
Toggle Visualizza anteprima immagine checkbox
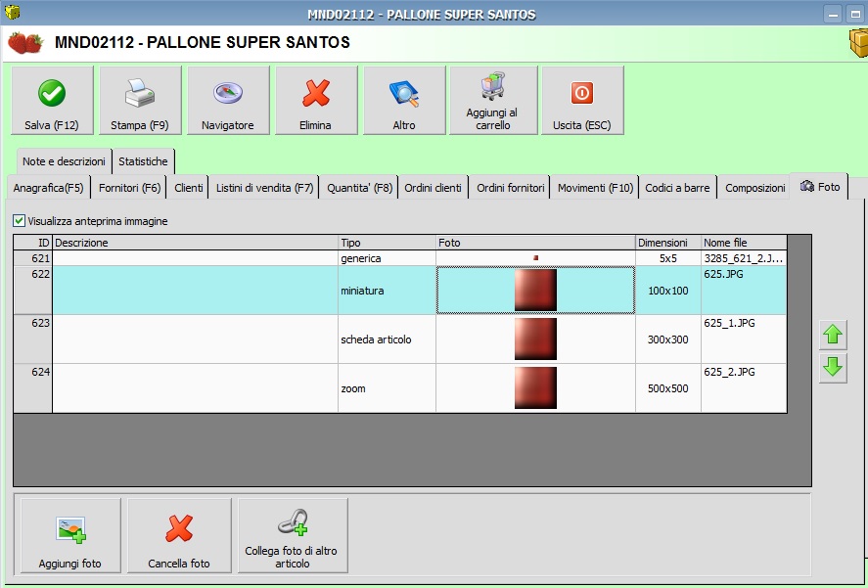(x=20, y=221)
